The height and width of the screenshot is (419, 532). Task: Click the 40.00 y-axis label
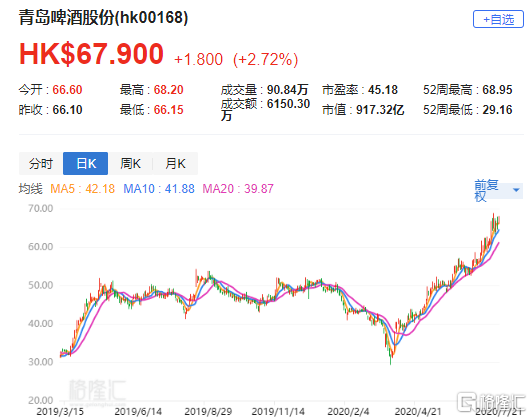[x=41, y=323]
